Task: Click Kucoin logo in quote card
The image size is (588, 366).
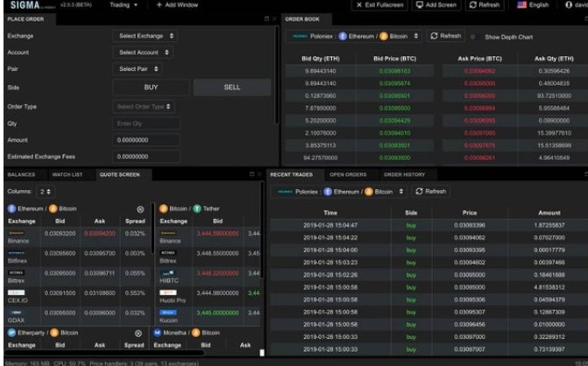Action: pyautogui.click(x=167, y=313)
